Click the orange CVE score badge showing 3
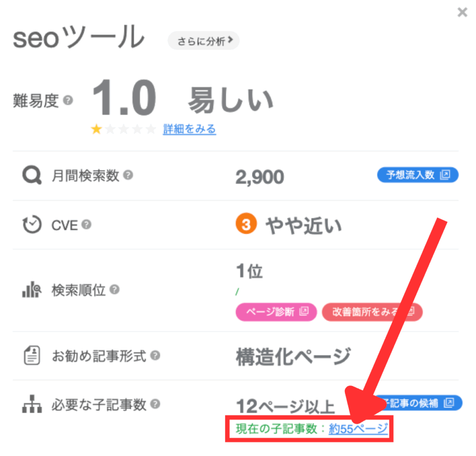This screenshot has width=476, height=456. pyautogui.click(x=245, y=224)
